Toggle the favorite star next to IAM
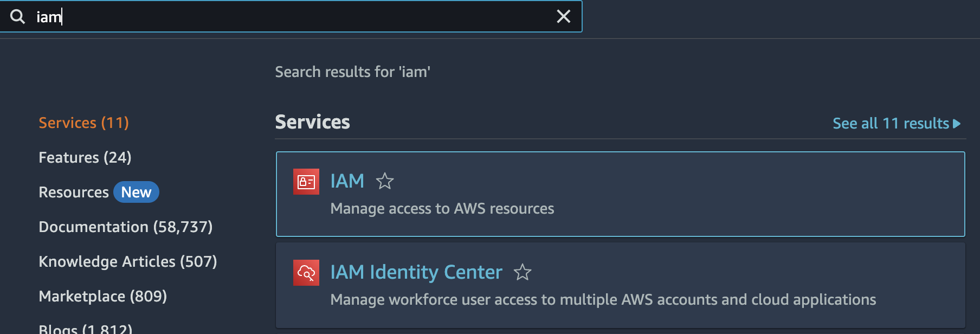This screenshot has height=334, width=980. 385,181
